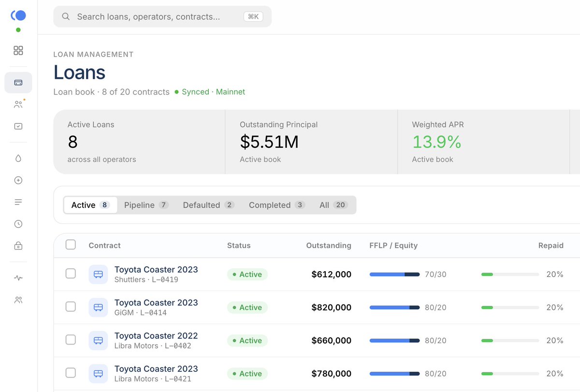Click the $820,000 outstanding amount
The image size is (580, 392).
point(332,307)
